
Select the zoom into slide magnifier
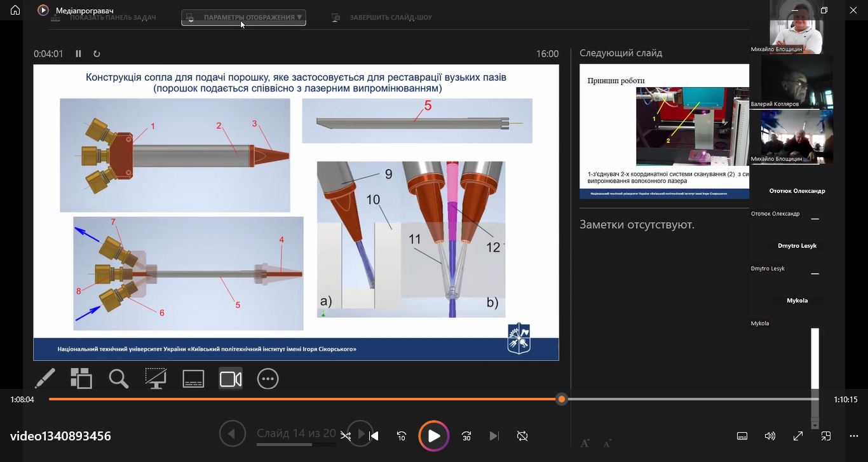(x=119, y=379)
